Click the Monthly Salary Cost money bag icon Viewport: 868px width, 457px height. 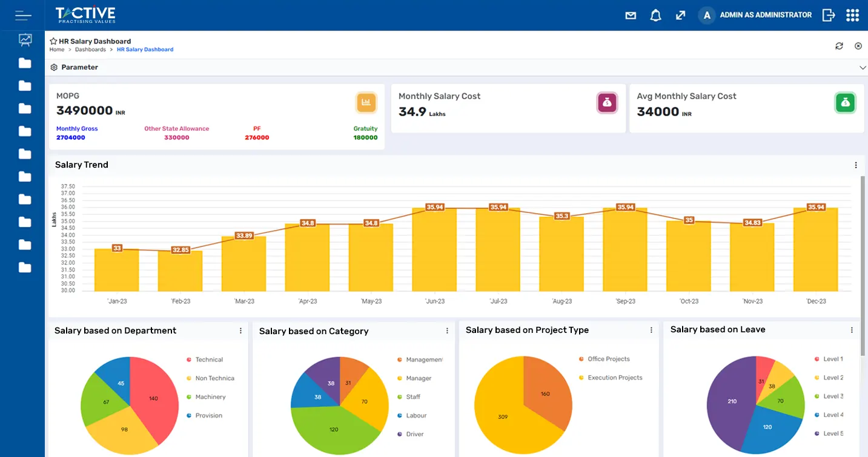click(x=607, y=102)
